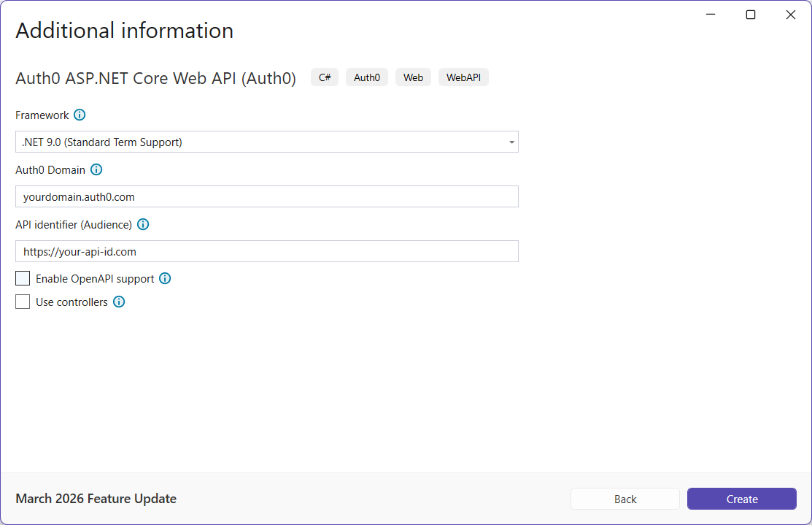The width and height of the screenshot is (812, 525).
Task: Click the Auth0 Domain text field
Action: [267, 196]
